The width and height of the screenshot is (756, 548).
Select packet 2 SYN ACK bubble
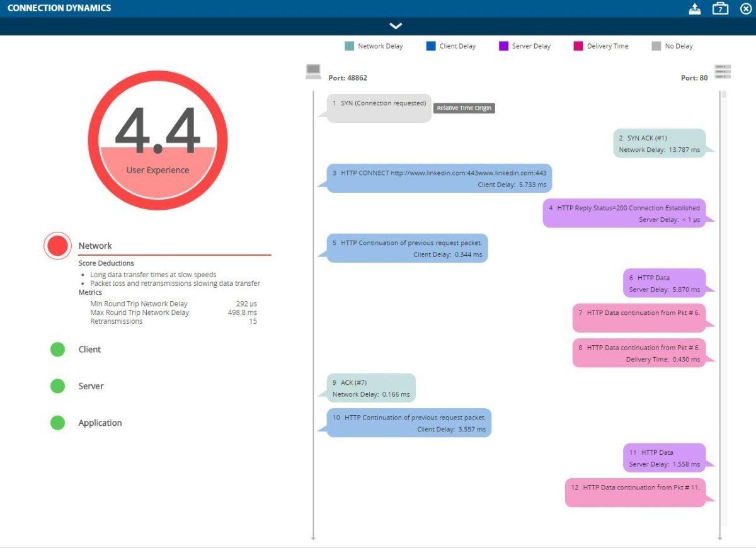point(660,144)
